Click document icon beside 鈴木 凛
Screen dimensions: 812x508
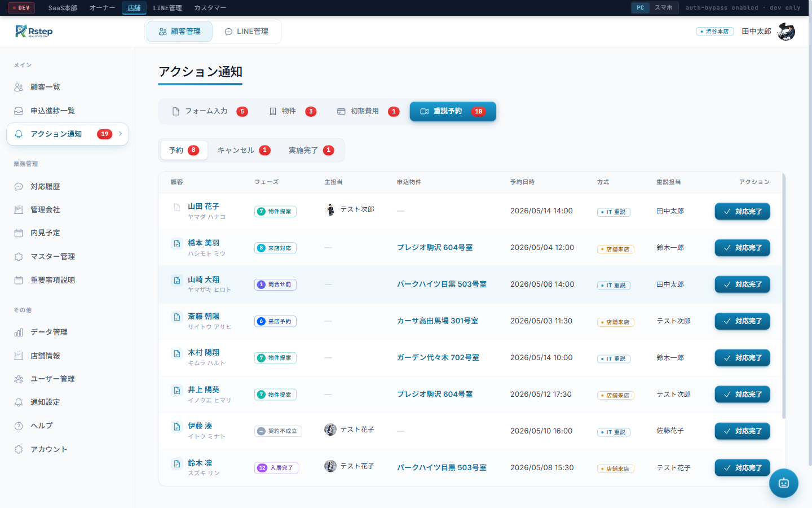(x=177, y=464)
